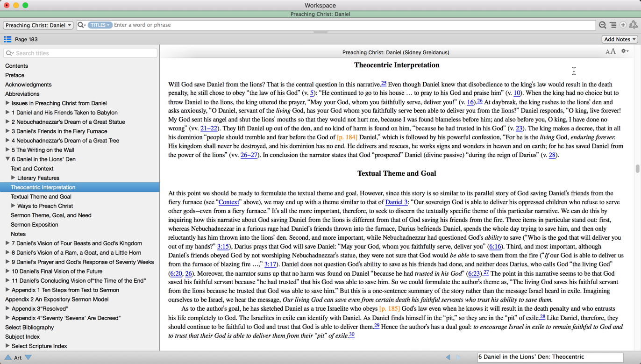This screenshot has height=364, width=641.
Task: Expand 2 Nebuchadnezzar's Dream of a Great Statue
Action: point(7,121)
